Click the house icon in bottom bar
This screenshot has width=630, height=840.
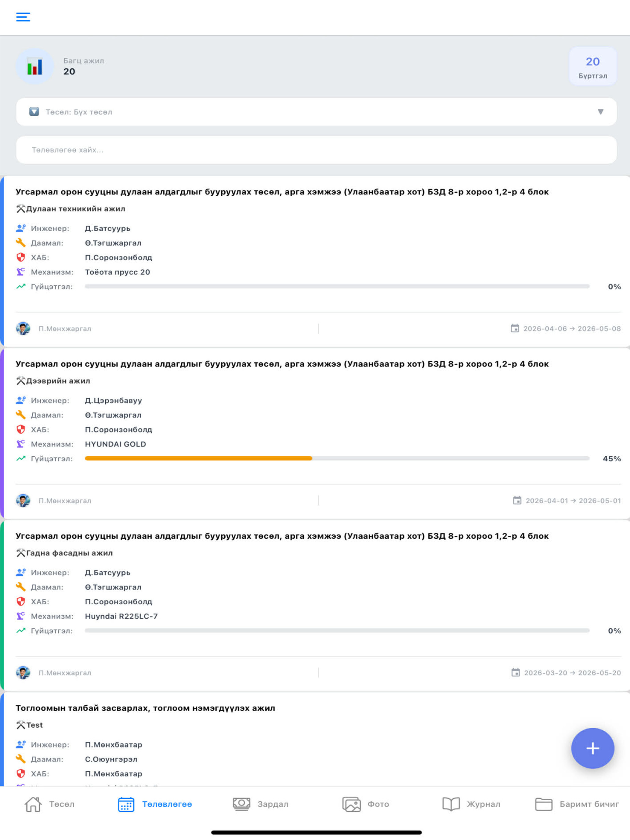tap(33, 804)
